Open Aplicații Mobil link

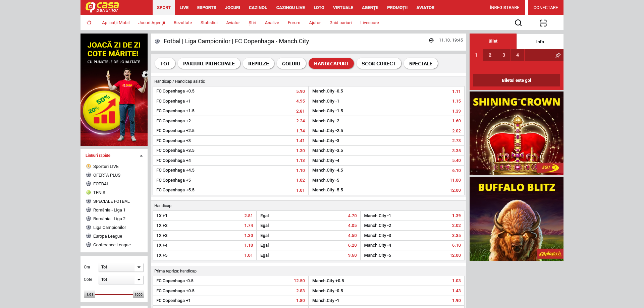click(x=116, y=23)
